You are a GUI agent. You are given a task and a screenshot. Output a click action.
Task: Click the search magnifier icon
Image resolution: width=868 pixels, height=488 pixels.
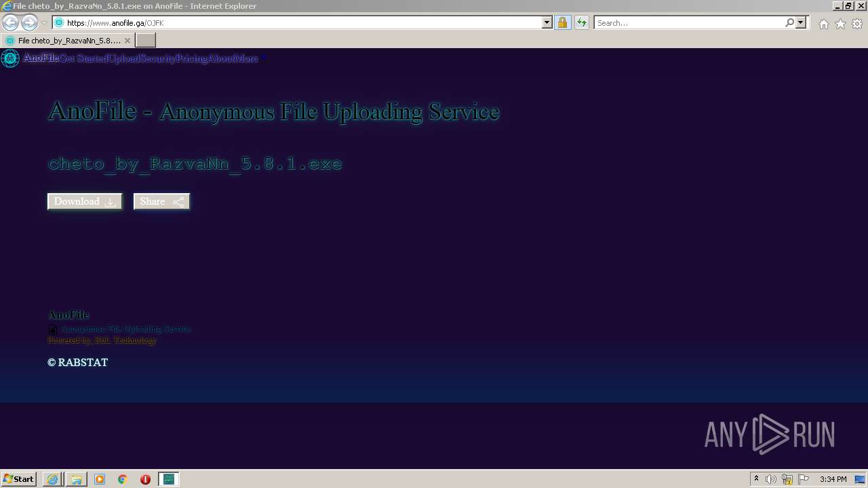789,22
